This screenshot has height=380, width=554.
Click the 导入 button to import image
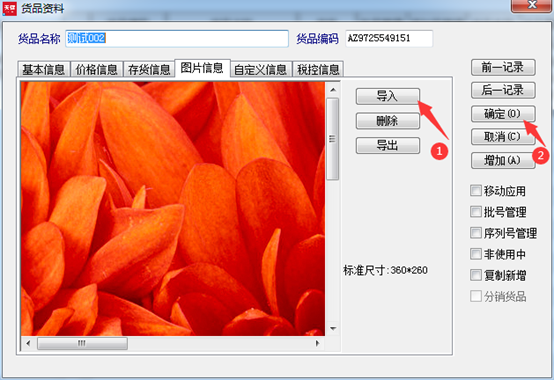[x=388, y=96]
